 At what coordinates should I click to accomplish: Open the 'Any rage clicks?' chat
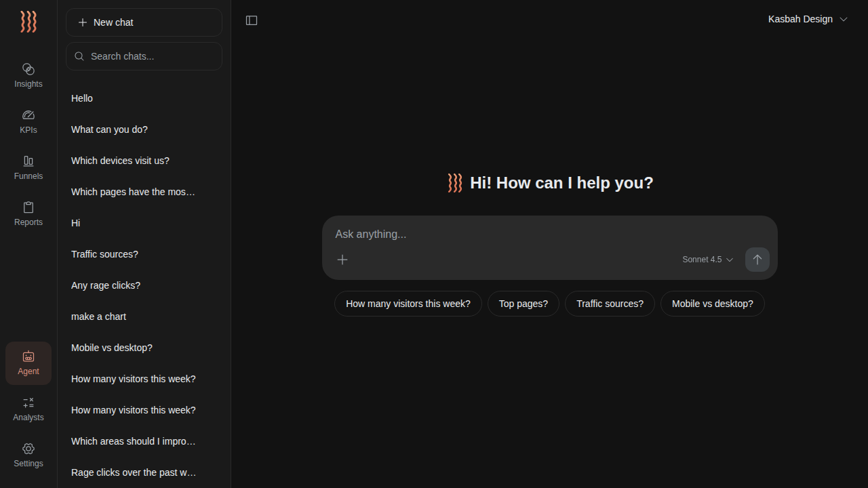[x=106, y=285]
